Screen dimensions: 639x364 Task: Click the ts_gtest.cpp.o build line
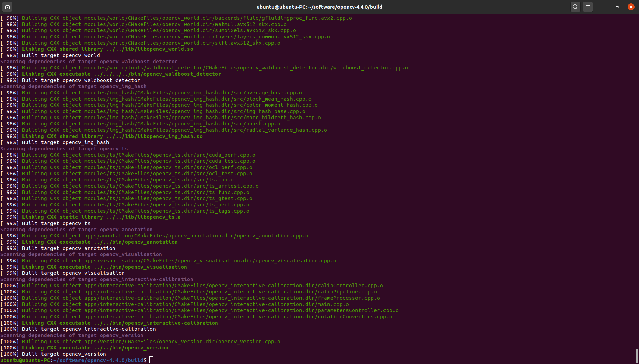(x=127, y=198)
